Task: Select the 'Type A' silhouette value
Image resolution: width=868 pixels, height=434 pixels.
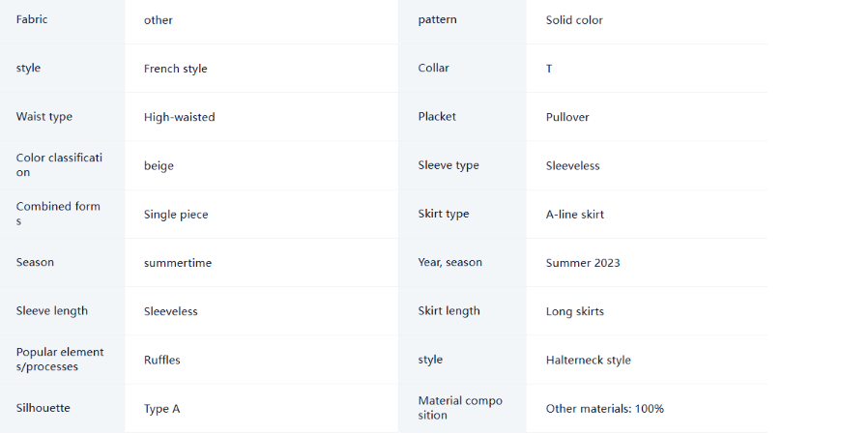Action: tap(161, 409)
